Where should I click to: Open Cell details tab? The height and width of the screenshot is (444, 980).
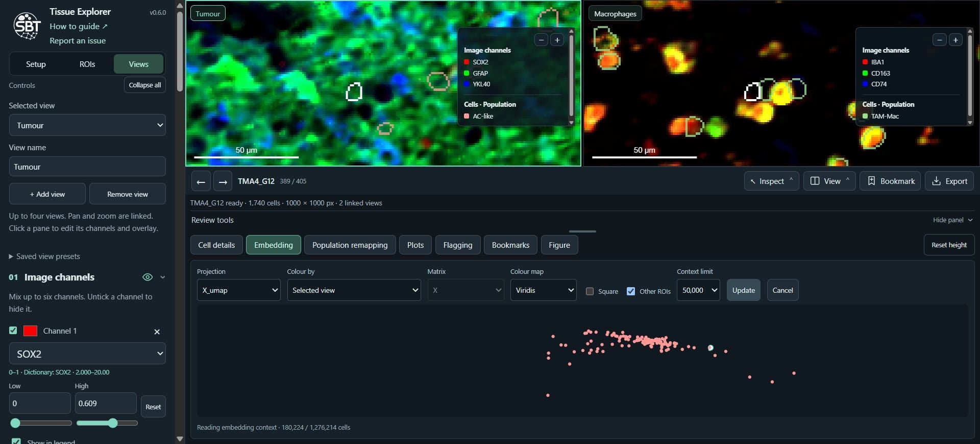[x=216, y=245]
